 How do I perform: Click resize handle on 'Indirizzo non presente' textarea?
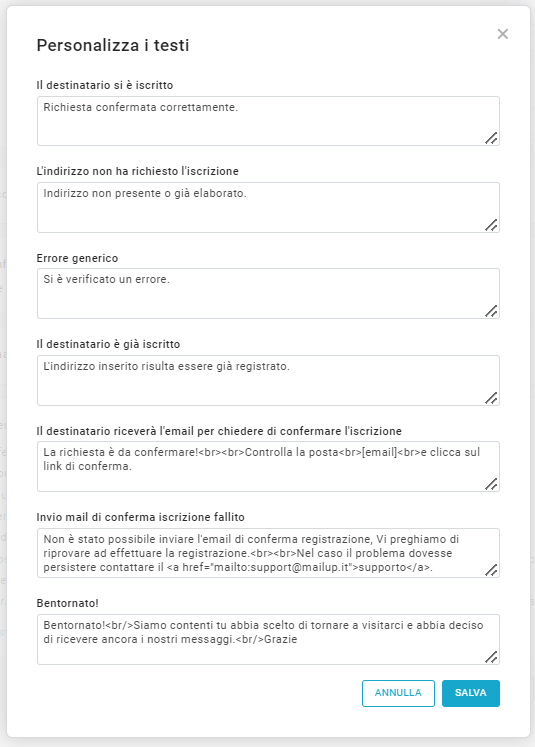click(491, 224)
